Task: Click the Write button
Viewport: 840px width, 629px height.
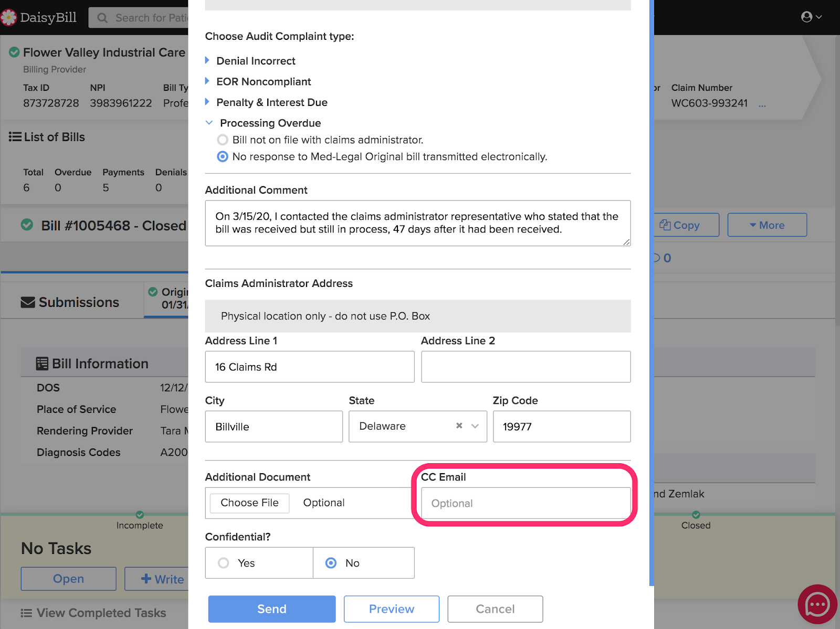Action: [157, 579]
